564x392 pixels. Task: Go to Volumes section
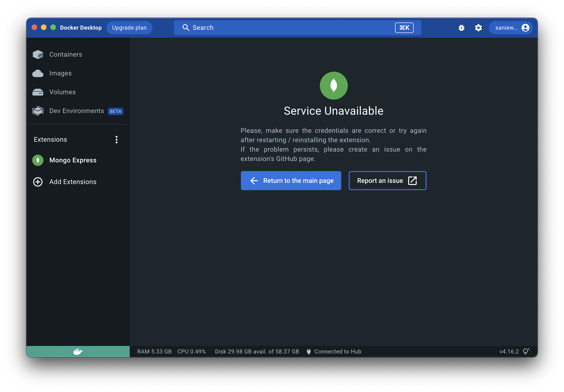pyautogui.click(x=62, y=92)
